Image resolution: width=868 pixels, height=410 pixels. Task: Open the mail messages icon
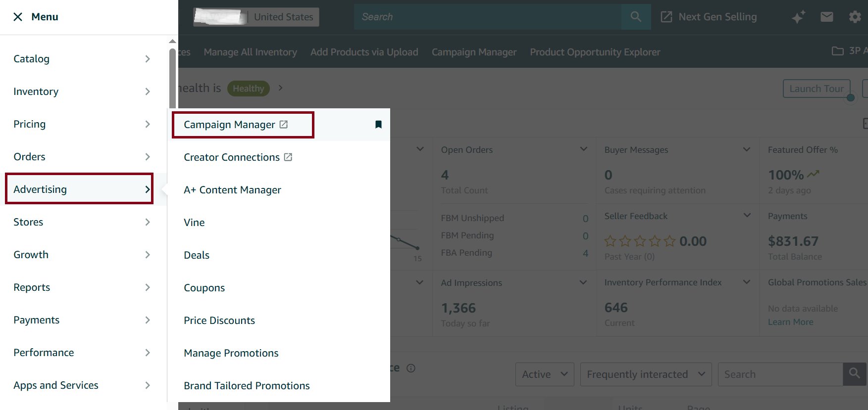click(x=827, y=17)
